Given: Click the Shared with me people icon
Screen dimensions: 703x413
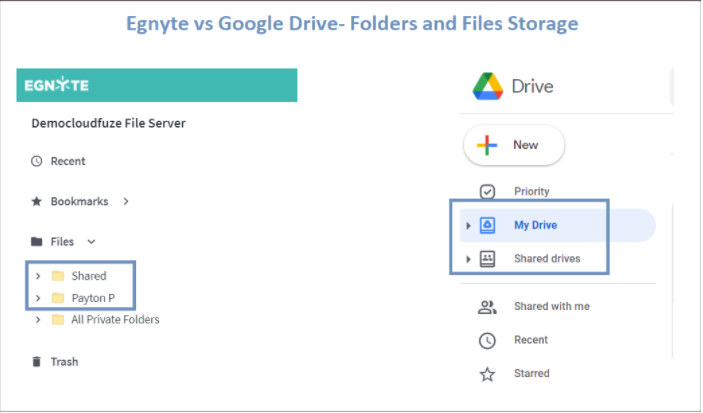Looking at the screenshot, I should 487,307.
